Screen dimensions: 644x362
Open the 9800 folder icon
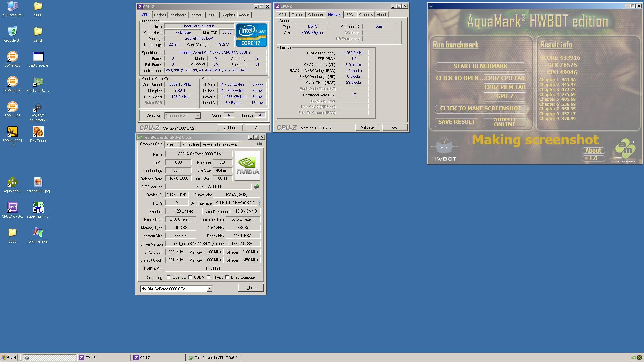(x=38, y=9)
